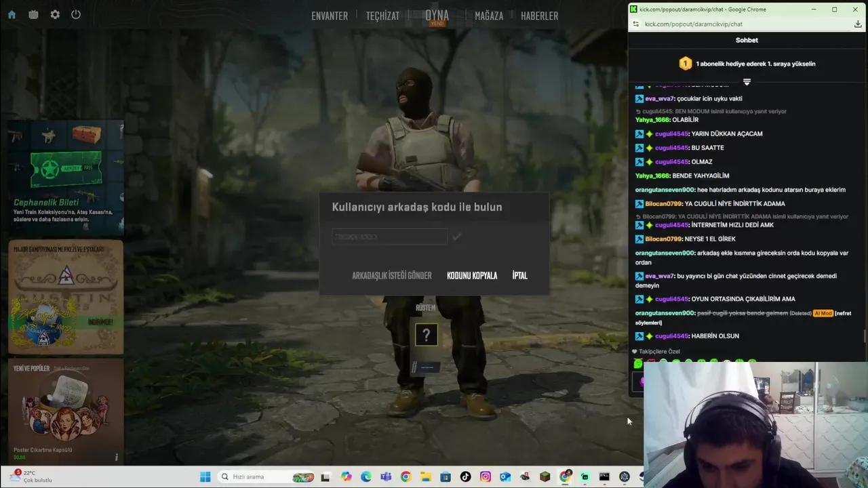Click the friend code input field
Image resolution: width=868 pixels, height=488 pixels.
(x=390, y=237)
